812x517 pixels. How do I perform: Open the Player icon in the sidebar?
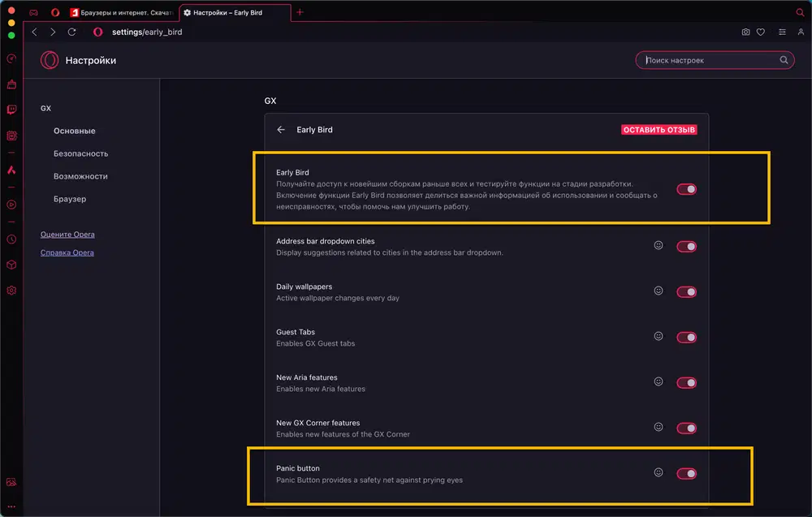pyautogui.click(x=11, y=205)
